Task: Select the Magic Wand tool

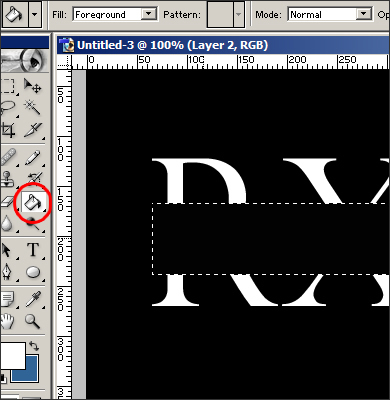Action: 33,107
